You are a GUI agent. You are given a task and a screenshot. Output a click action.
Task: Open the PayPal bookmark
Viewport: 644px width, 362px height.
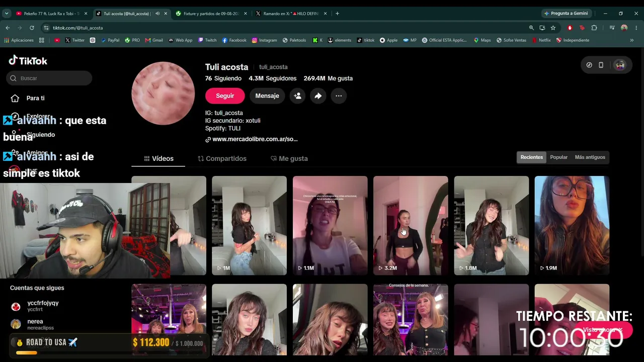(110, 40)
